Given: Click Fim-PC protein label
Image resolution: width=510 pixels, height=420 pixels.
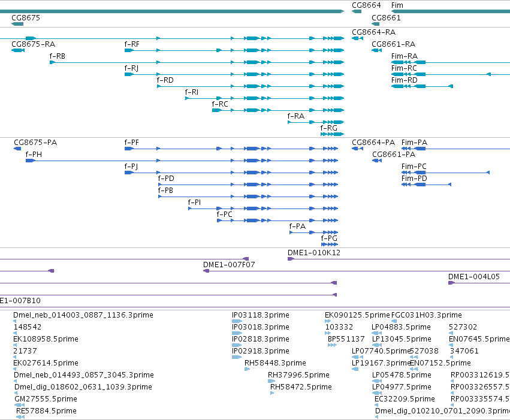Looking at the screenshot, I should pos(414,167).
